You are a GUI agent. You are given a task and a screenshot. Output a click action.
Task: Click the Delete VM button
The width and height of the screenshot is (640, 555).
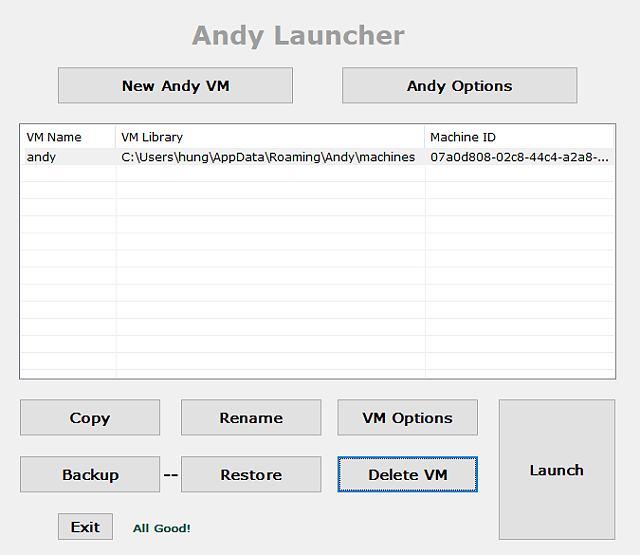(407, 474)
